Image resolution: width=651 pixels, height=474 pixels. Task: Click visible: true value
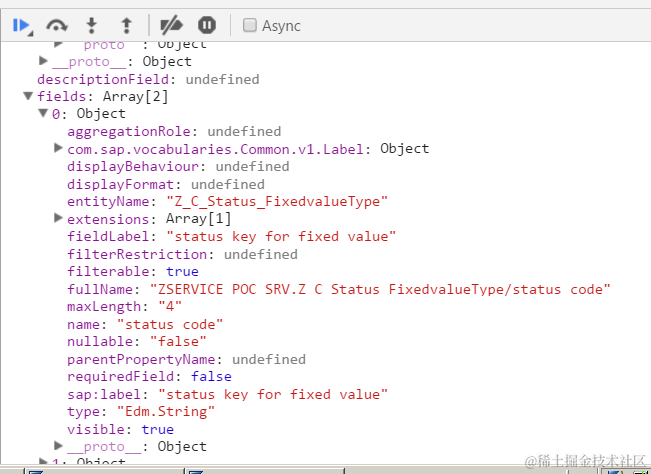point(157,429)
